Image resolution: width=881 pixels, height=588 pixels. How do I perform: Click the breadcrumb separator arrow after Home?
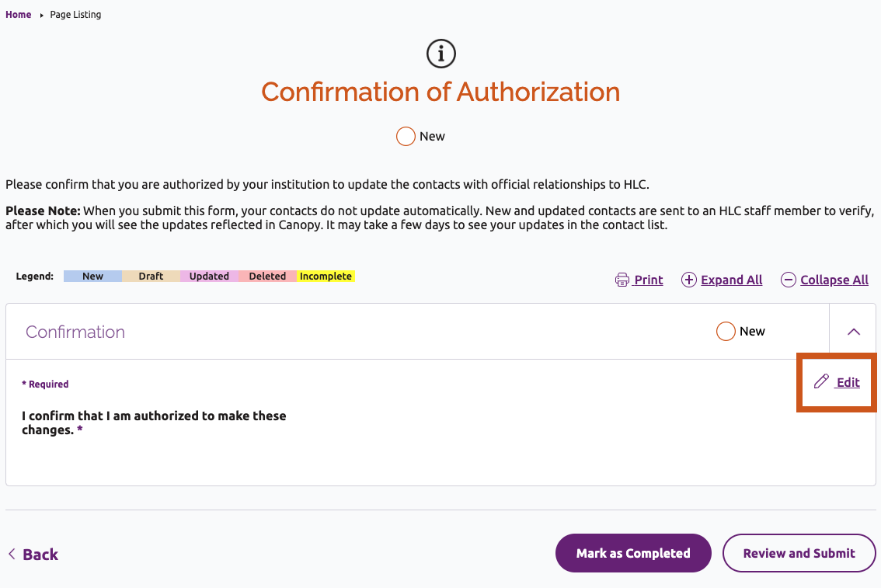[41, 16]
